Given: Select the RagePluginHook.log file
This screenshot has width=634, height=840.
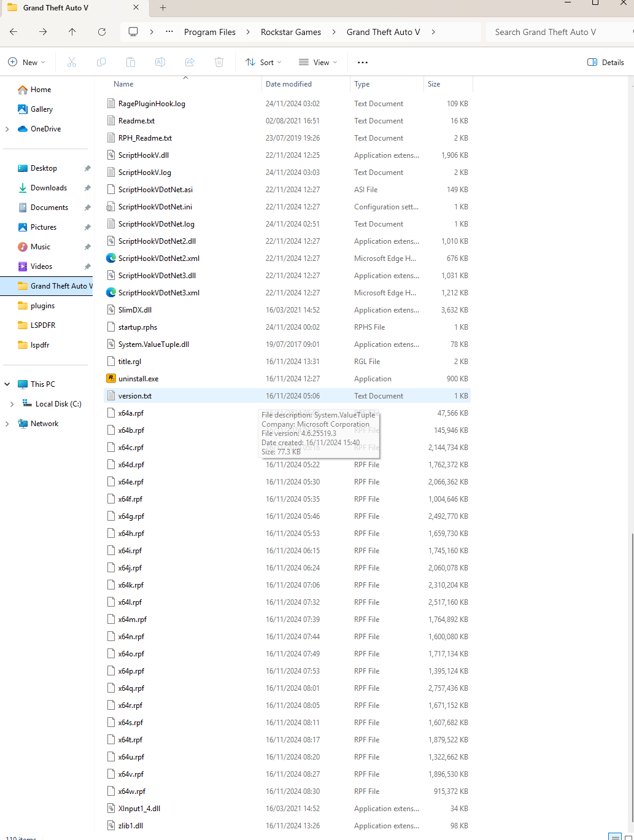Looking at the screenshot, I should [287, 104].
